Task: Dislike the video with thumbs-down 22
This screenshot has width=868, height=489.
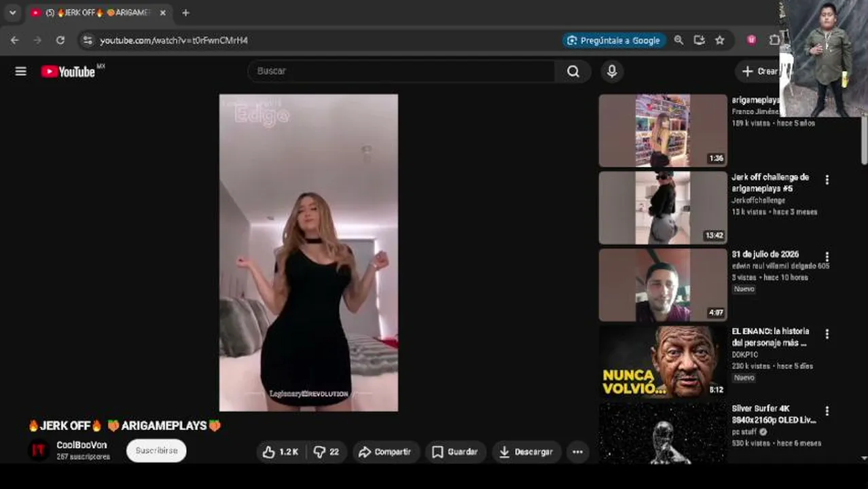Action: 326,452
